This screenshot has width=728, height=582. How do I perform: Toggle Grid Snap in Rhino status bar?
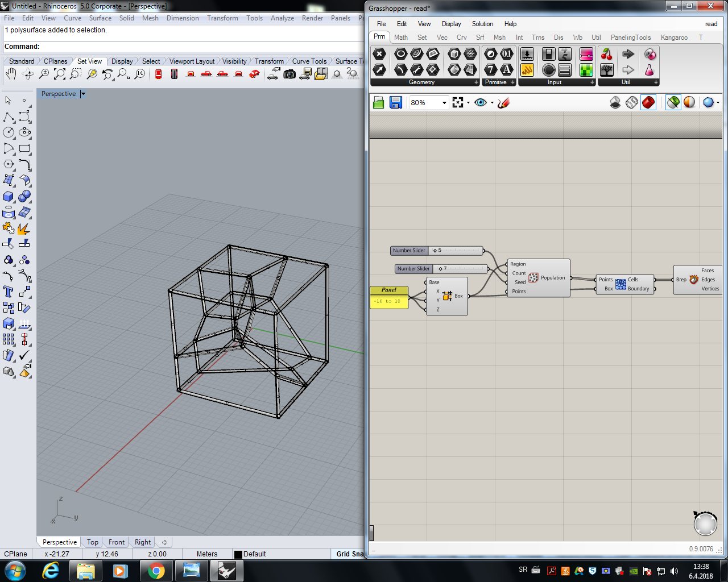pyautogui.click(x=349, y=554)
